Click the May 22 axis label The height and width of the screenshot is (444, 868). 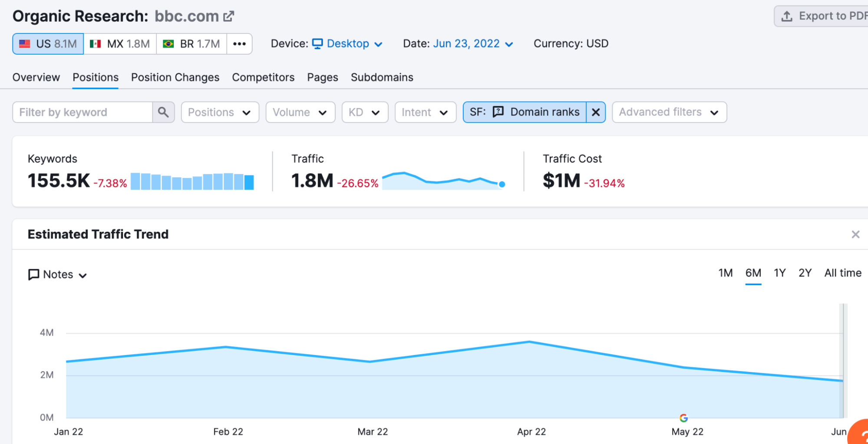pos(687,432)
